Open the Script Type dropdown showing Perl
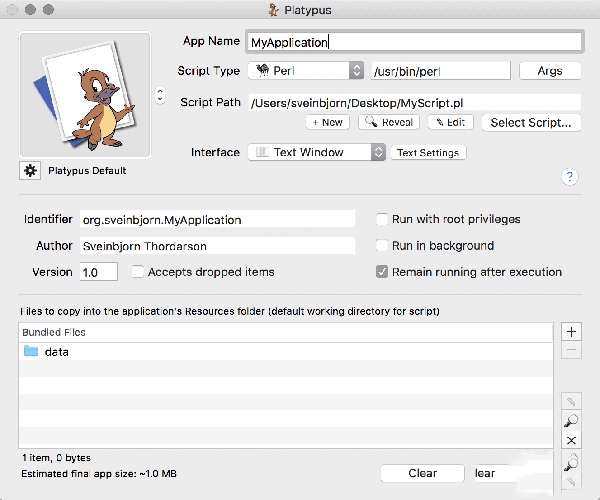The height and width of the screenshot is (500, 600). 306,71
